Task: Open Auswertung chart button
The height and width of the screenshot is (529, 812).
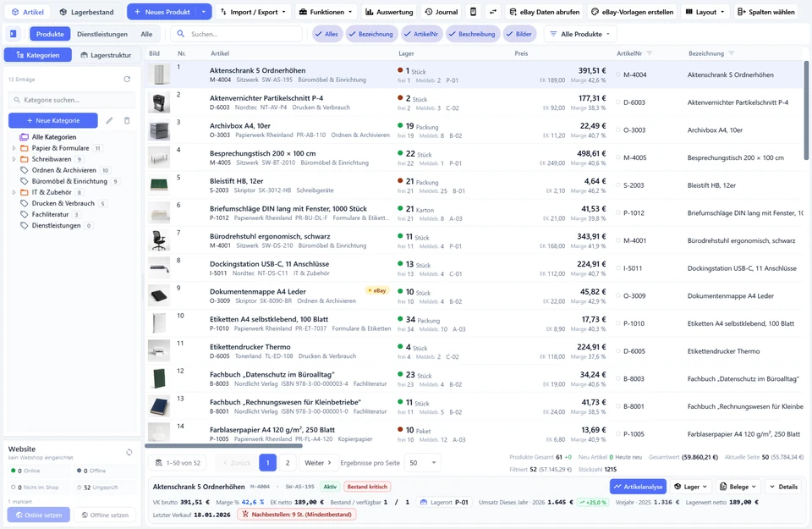Action: [x=389, y=12]
